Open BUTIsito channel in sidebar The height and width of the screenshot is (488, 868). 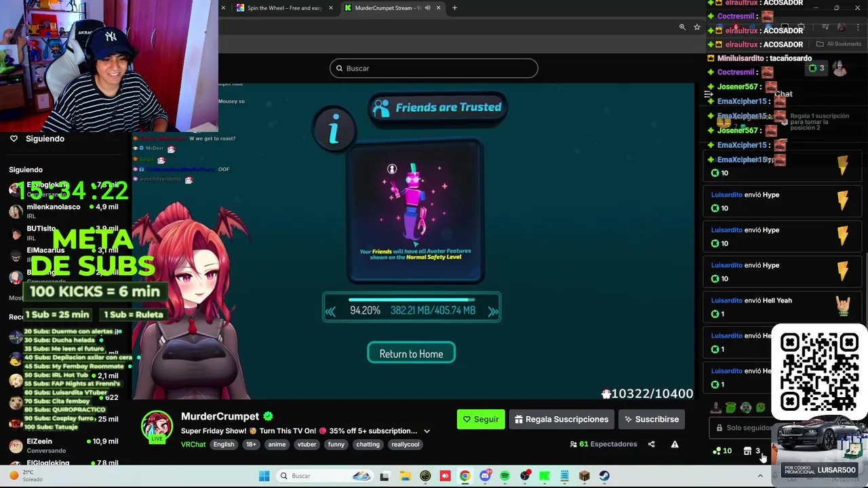pos(64,232)
